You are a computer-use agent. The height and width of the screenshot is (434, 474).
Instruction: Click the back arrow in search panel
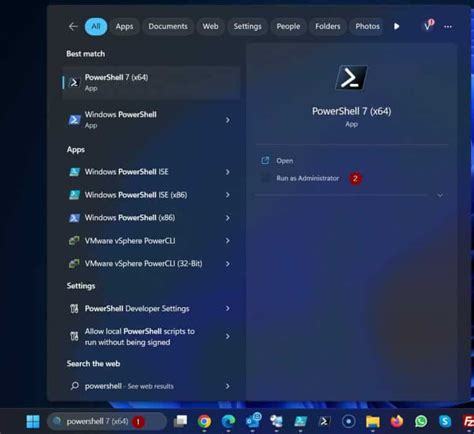[73, 26]
